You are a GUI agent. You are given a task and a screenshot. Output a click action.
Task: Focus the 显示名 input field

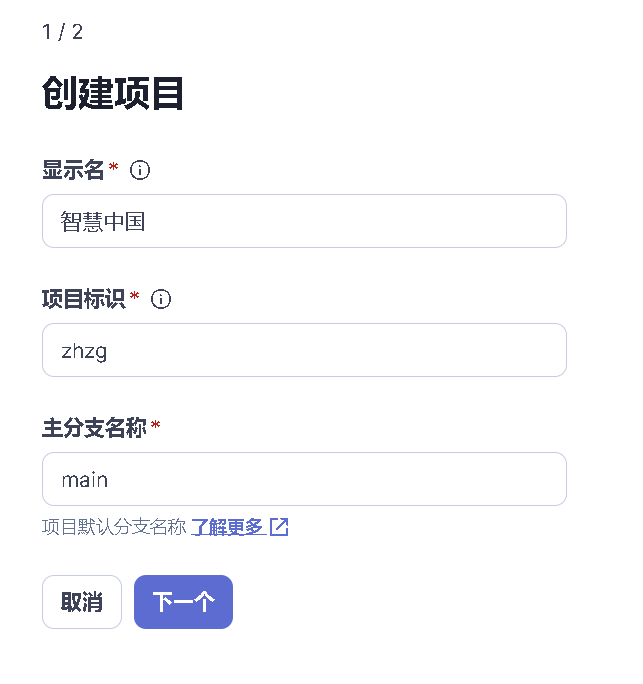[x=304, y=221]
